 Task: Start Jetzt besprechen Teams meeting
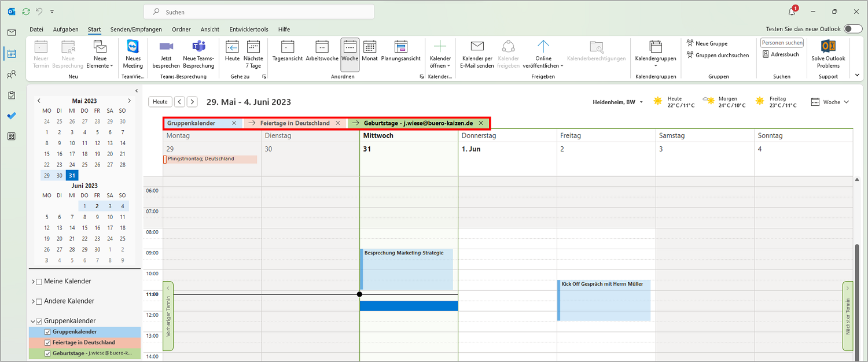pyautogui.click(x=166, y=54)
